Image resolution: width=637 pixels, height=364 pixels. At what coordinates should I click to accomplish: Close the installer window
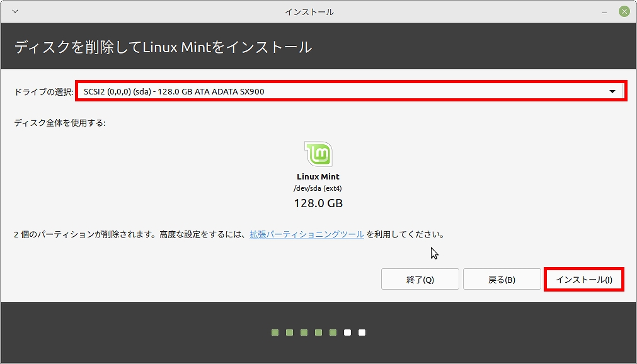click(x=624, y=11)
